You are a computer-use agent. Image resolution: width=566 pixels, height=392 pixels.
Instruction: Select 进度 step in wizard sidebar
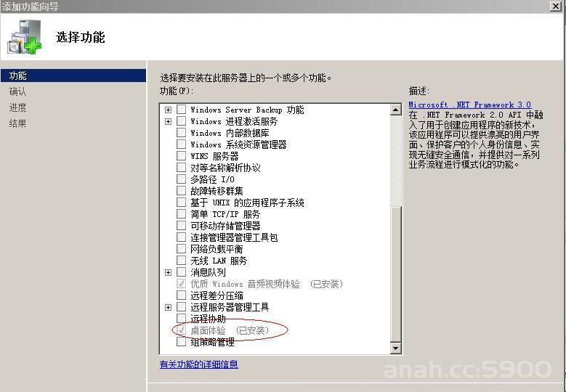[x=17, y=107]
